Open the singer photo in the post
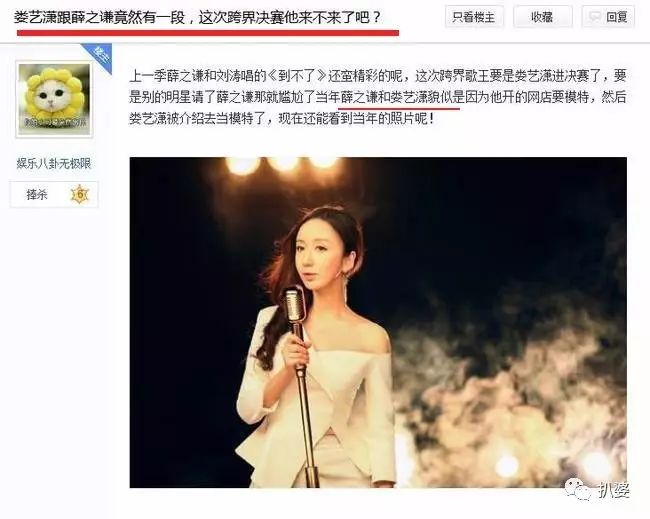650x519 pixels. coord(378,322)
